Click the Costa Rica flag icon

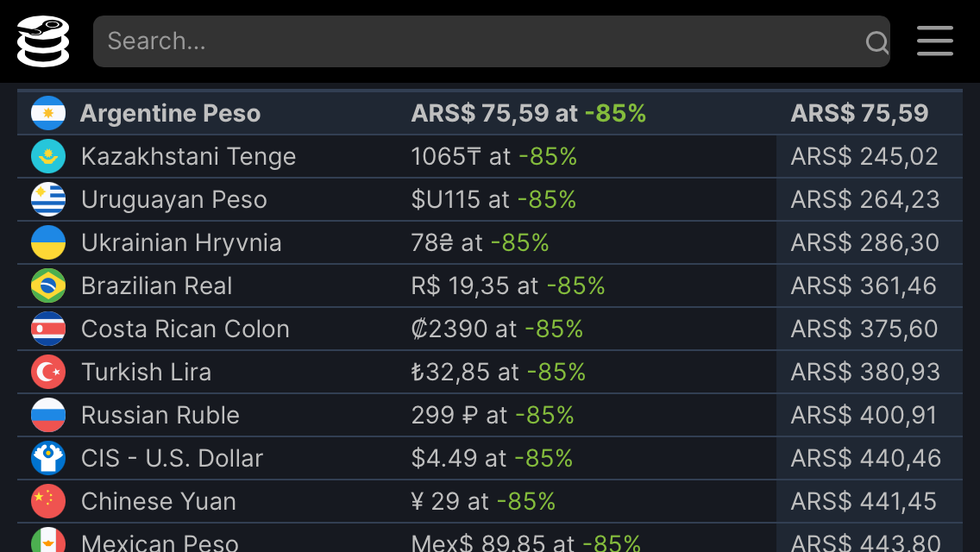pos(48,329)
